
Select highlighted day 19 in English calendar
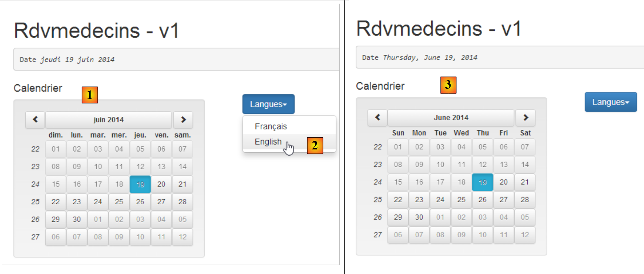[482, 182]
